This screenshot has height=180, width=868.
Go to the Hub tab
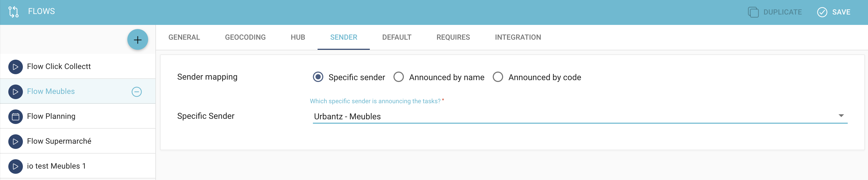click(x=298, y=37)
